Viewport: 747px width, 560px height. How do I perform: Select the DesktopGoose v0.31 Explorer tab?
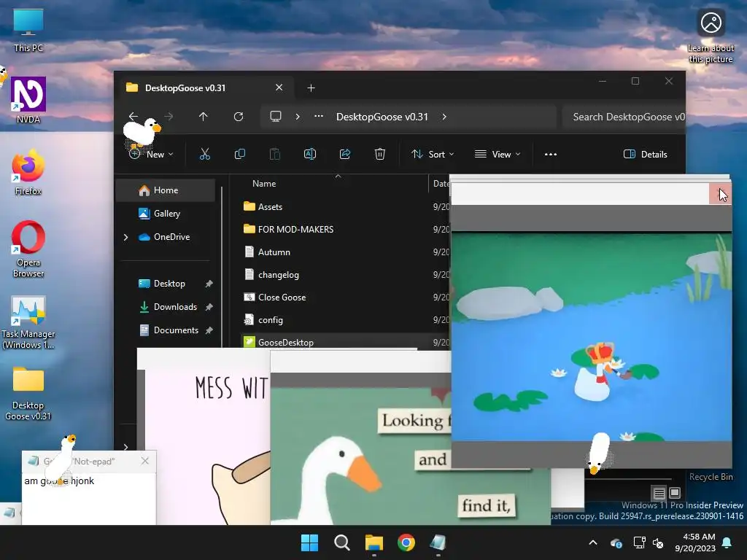pos(205,87)
